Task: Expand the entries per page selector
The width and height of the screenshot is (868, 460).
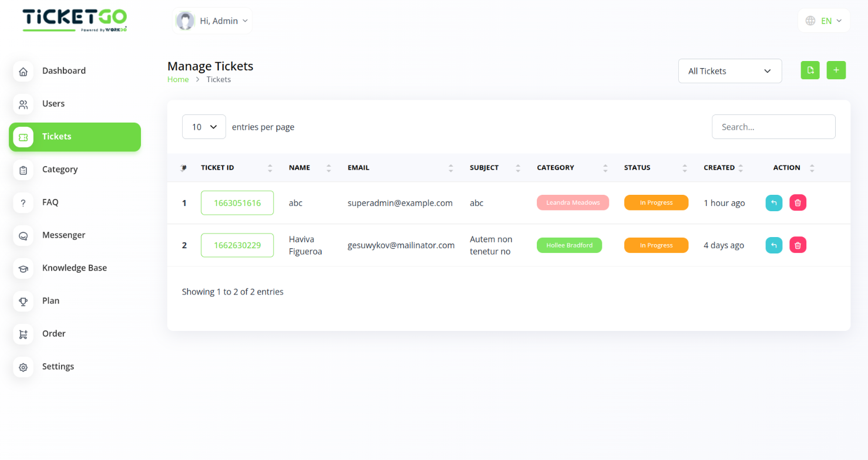Action: click(x=204, y=127)
